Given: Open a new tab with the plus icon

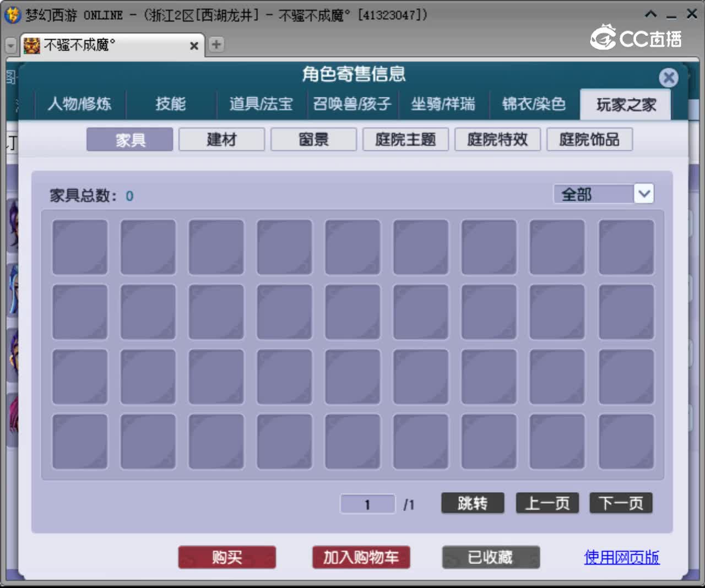Looking at the screenshot, I should (x=216, y=45).
